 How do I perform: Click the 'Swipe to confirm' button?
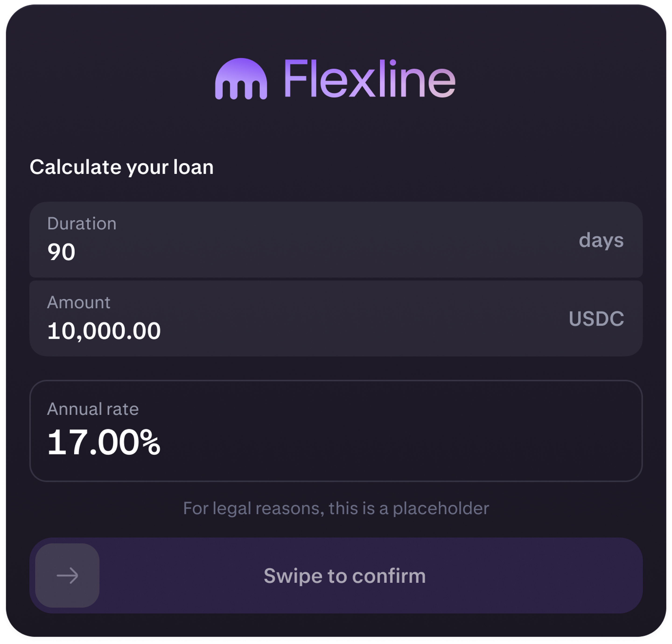pos(345,576)
